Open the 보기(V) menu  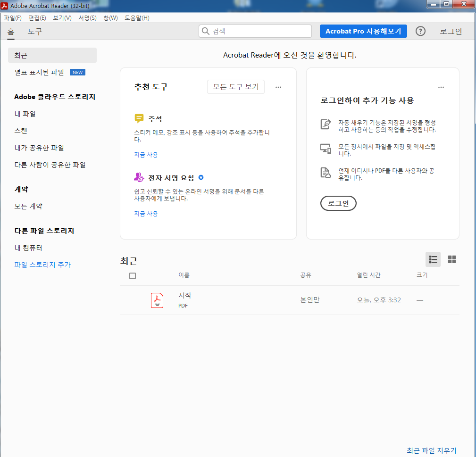pos(62,18)
